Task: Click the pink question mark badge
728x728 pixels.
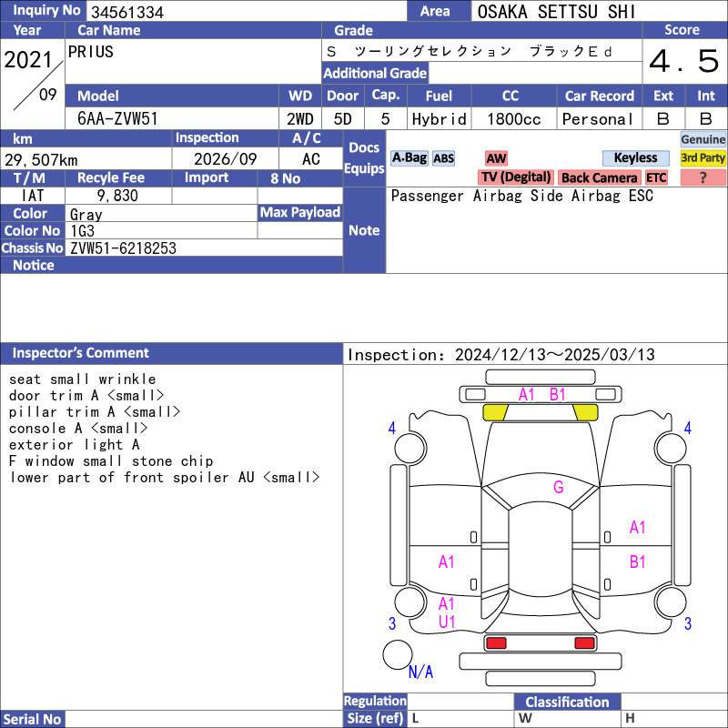Action: tap(703, 177)
